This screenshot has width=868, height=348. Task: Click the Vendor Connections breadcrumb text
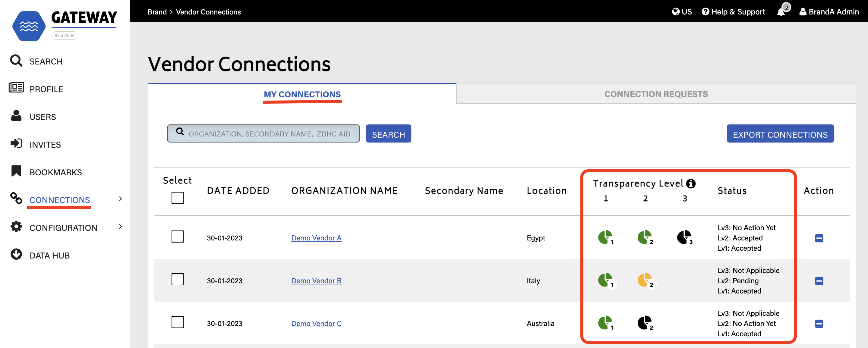click(208, 12)
